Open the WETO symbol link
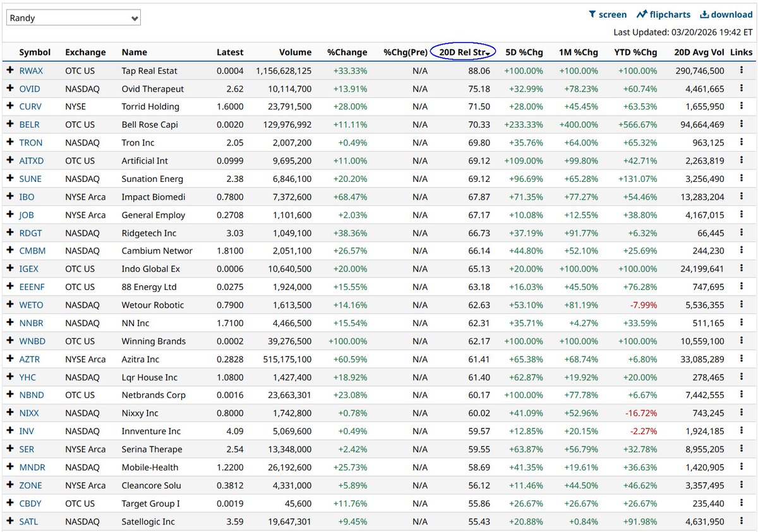 tap(31, 305)
